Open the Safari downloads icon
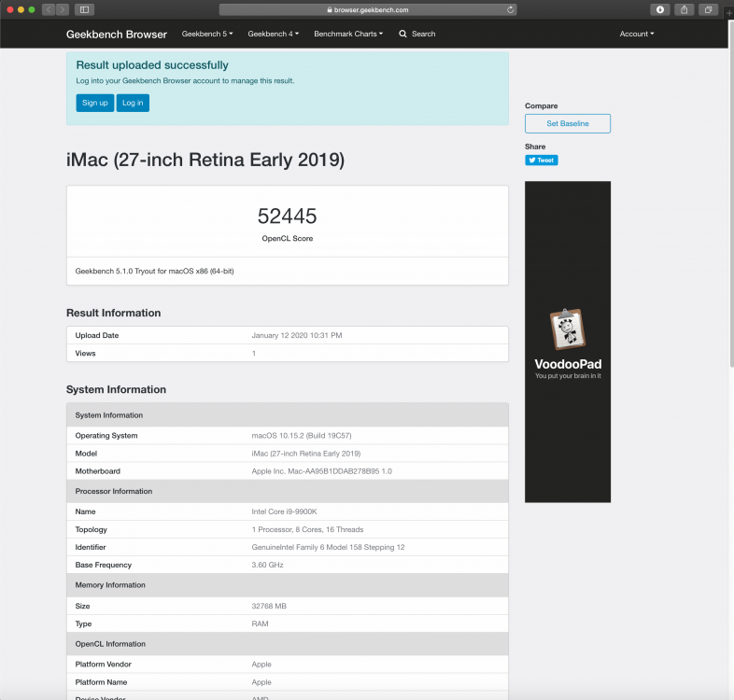Viewport: 734px width, 700px height. 659,9
